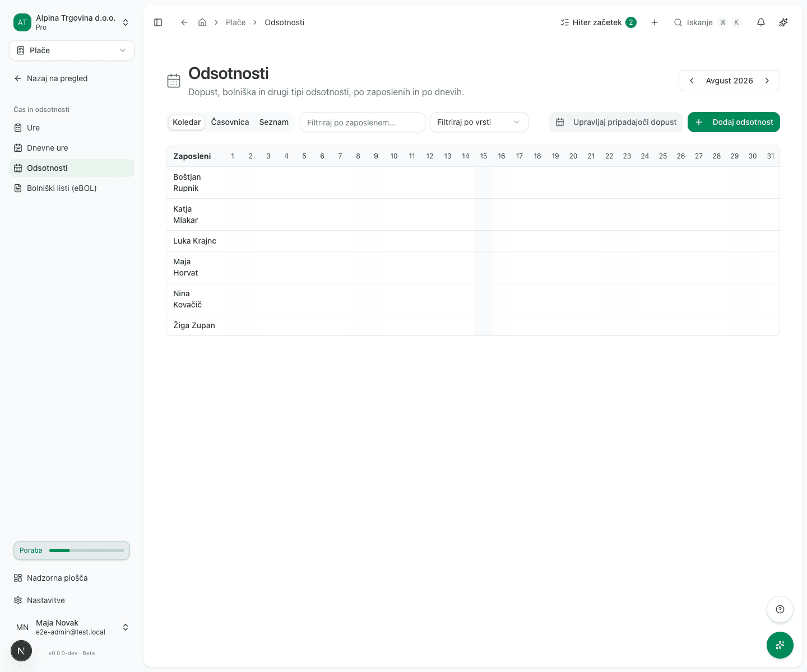Image resolution: width=807 pixels, height=672 pixels.
Task: Click day 15 column header
Action: (x=484, y=156)
